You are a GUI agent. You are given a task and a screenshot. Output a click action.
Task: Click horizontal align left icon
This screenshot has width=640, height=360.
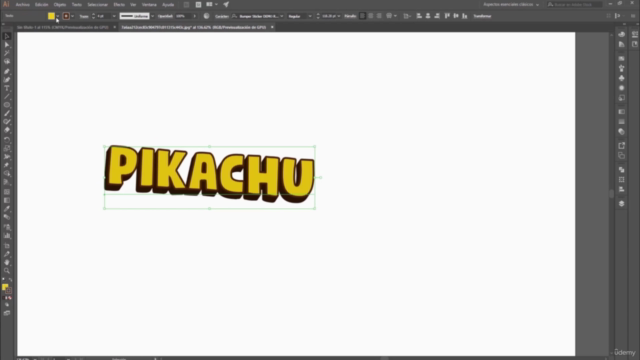(419, 16)
